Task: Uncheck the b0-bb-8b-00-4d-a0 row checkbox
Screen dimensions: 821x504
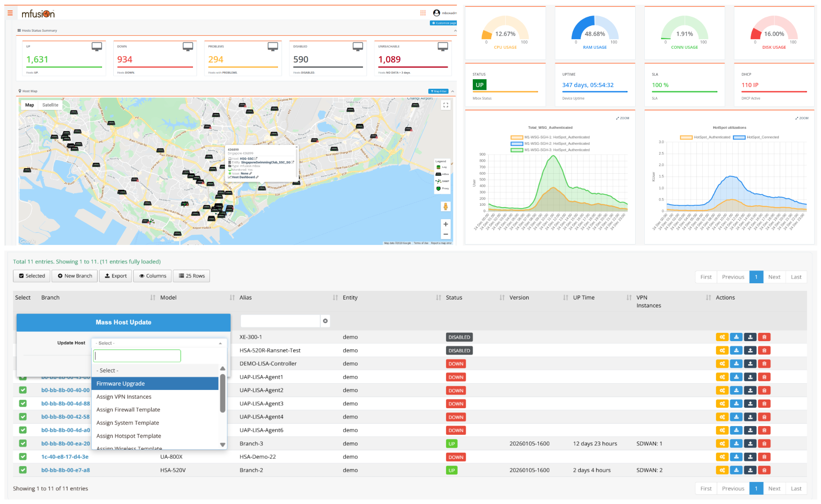Action: point(23,430)
